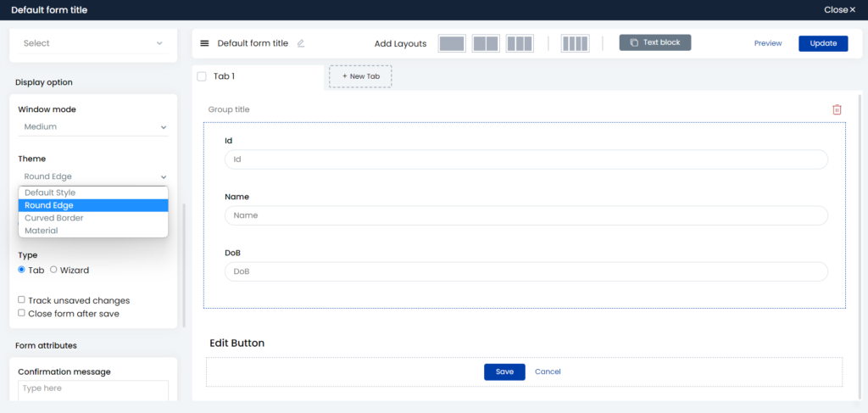Choose the Wizard type radio button

click(x=53, y=270)
